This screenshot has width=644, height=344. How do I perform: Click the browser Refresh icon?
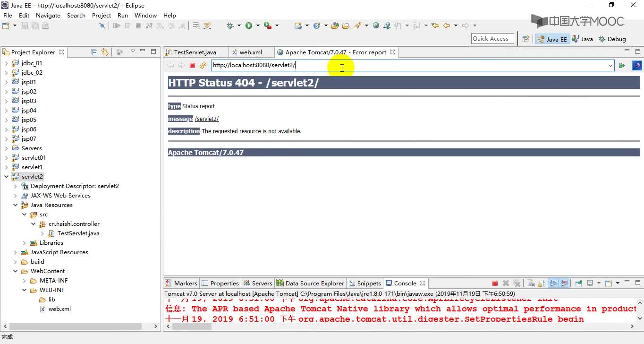(203, 65)
